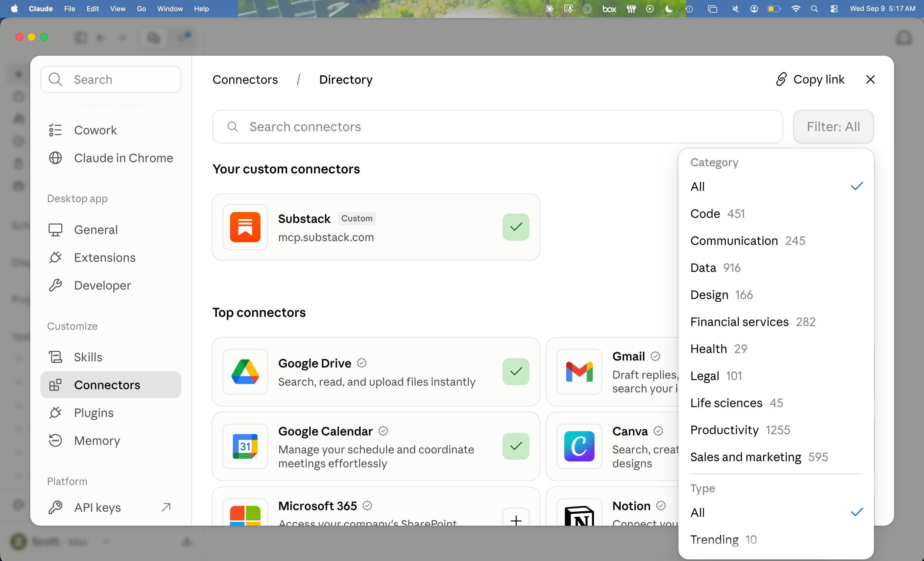Open the Filter: All dropdown
This screenshot has width=924, height=561.
coord(833,127)
